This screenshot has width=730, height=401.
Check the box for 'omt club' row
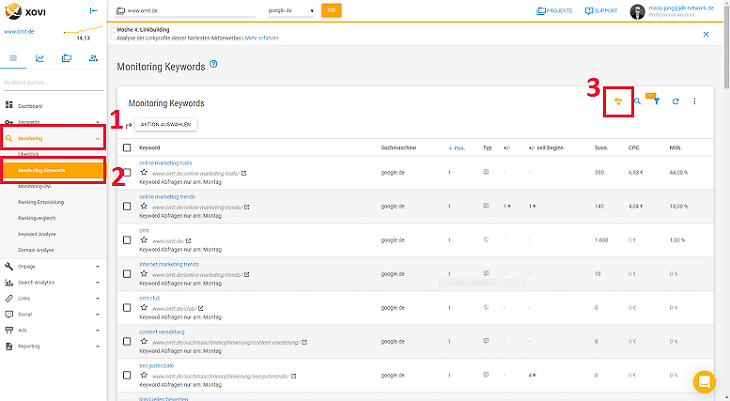click(x=127, y=308)
